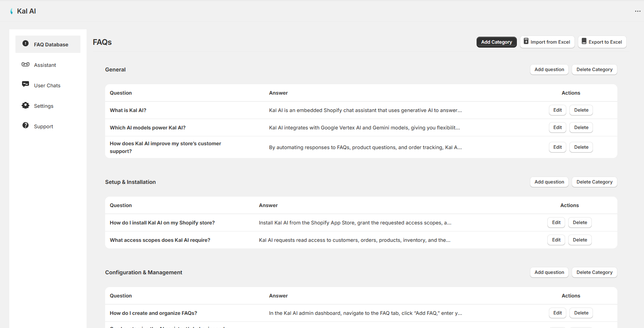
Task: Add question to Configuration & Management category
Action: (x=549, y=272)
